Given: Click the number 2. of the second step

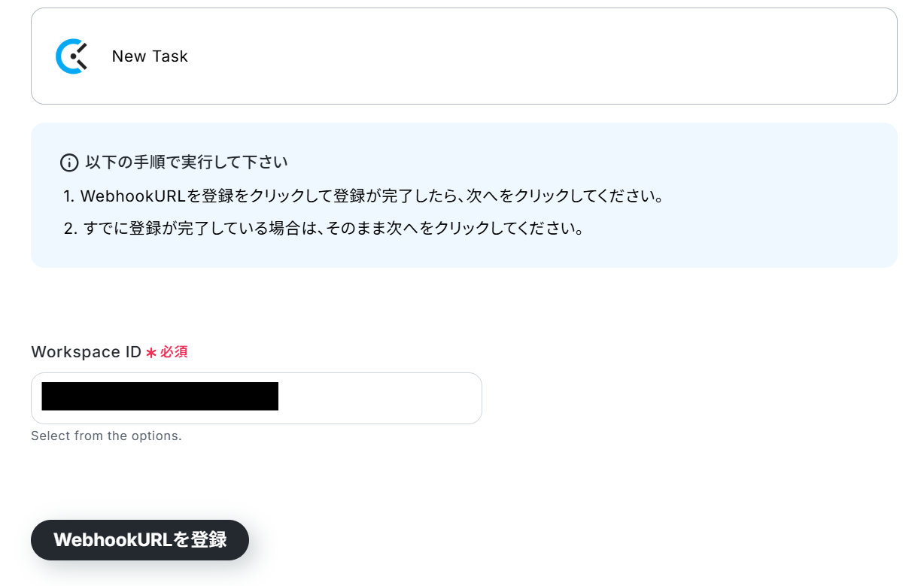Looking at the screenshot, I should 71,229.
